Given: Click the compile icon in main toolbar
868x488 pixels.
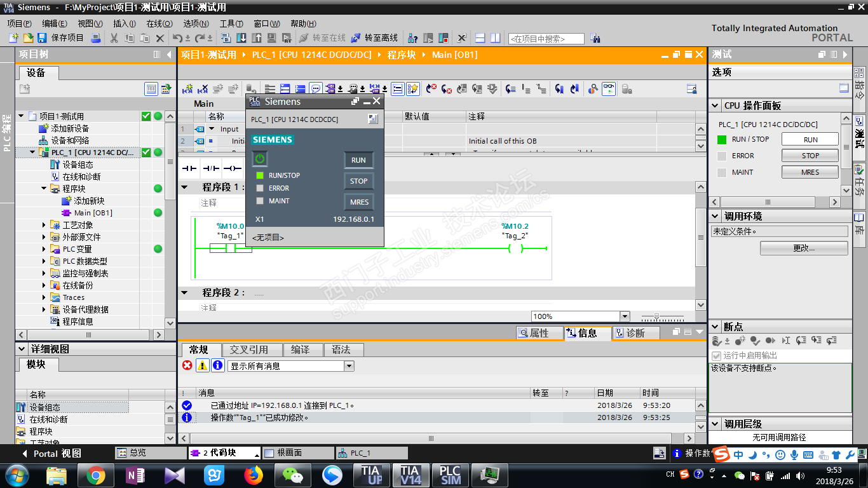Looking at the screenshot, I should [x=226, y=38].
